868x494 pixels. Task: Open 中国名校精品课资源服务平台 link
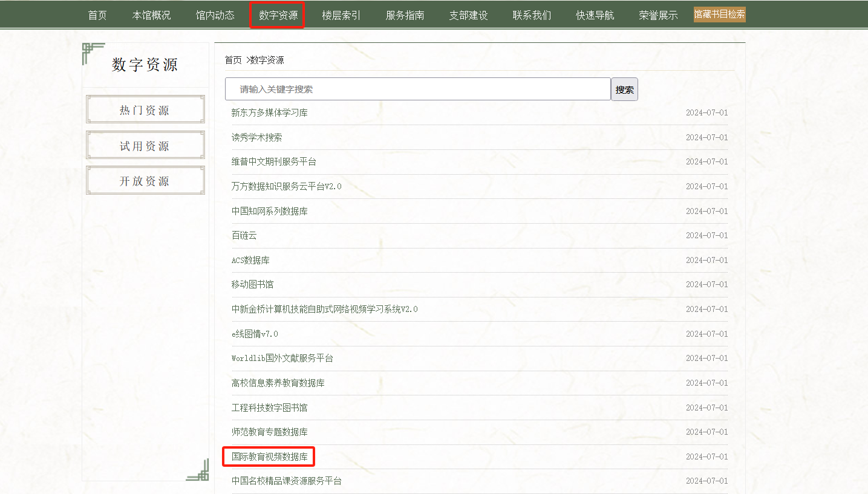(x=287, y=481)
